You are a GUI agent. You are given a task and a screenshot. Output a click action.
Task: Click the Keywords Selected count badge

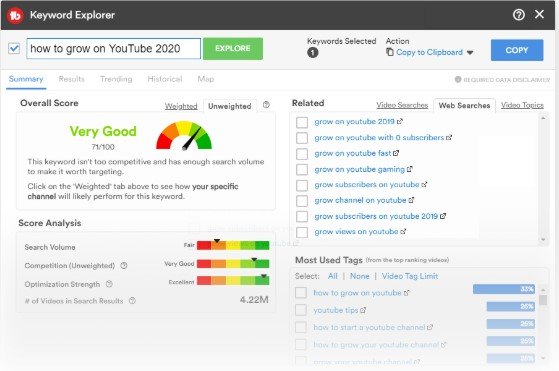pyautogui.click(x=313, y=53)
